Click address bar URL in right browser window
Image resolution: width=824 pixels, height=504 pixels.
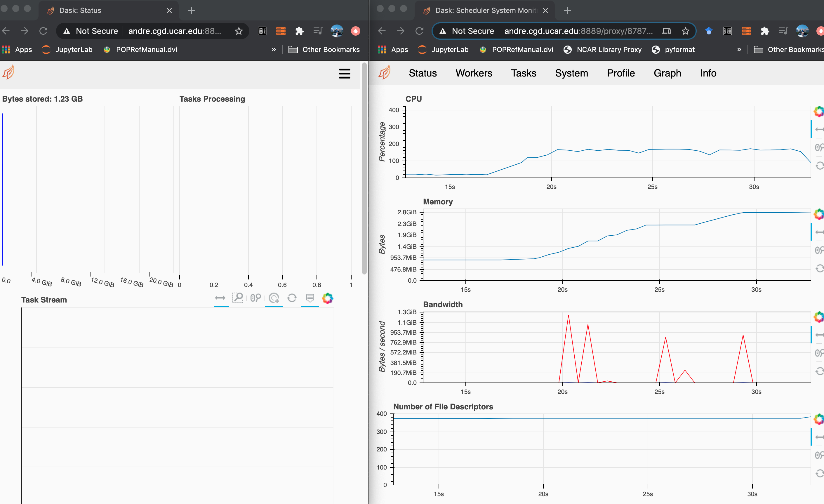(x=578, y=31)
